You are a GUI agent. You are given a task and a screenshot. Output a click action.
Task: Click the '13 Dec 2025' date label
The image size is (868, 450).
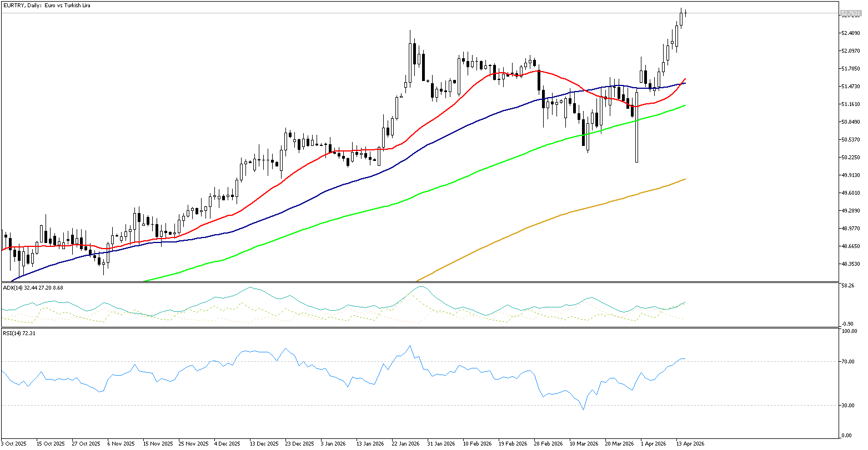pyautogui.click(x=264, y=444)
